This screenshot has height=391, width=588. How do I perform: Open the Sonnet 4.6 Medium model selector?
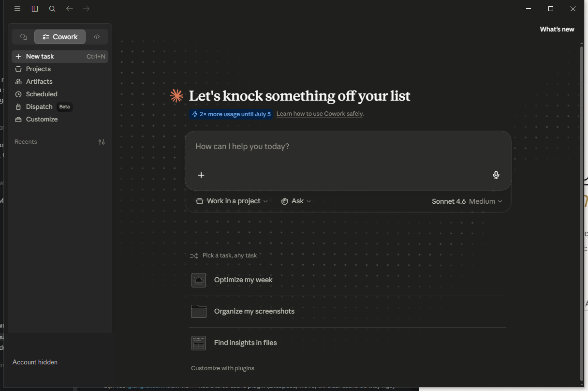467,201
